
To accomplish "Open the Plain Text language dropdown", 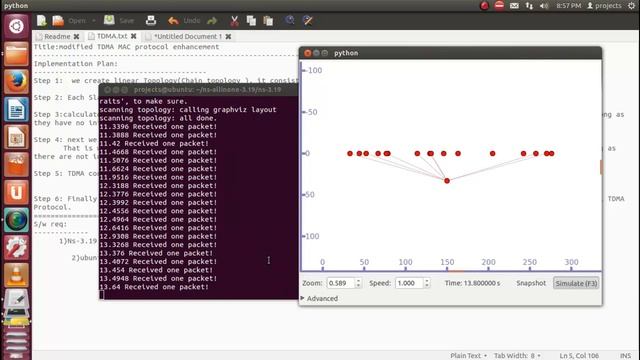I will 468,356.
